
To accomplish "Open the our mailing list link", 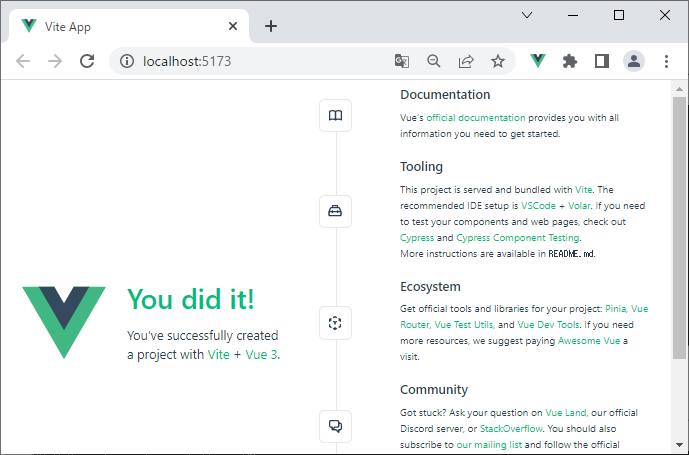I will (x=489, y=445).
